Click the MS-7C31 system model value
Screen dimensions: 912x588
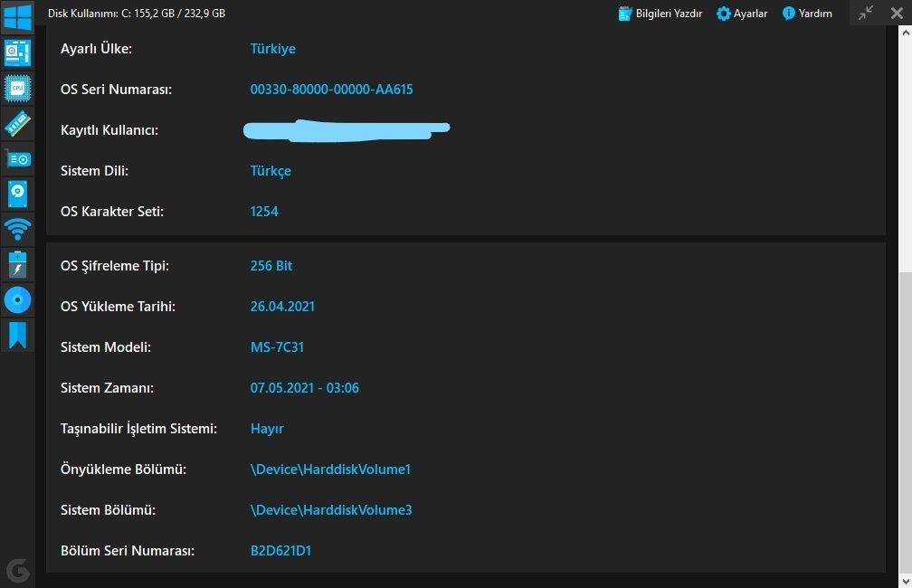point(277,347)
